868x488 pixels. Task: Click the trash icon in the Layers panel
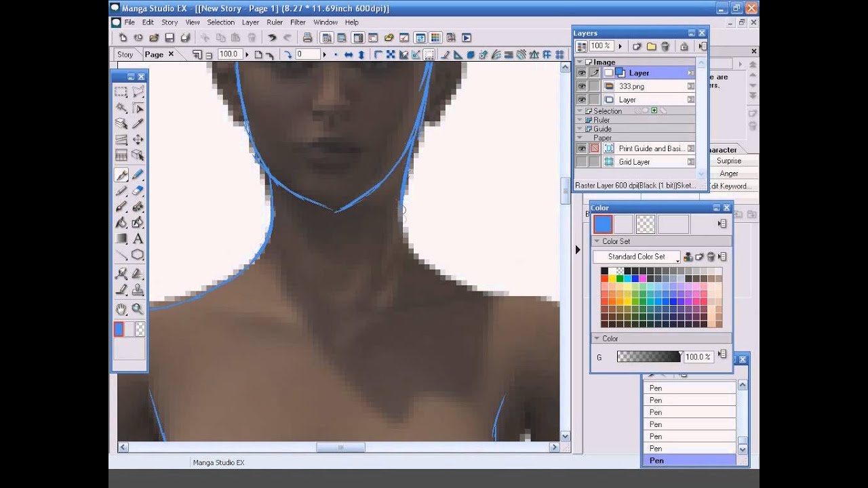(x=665, y=46)
